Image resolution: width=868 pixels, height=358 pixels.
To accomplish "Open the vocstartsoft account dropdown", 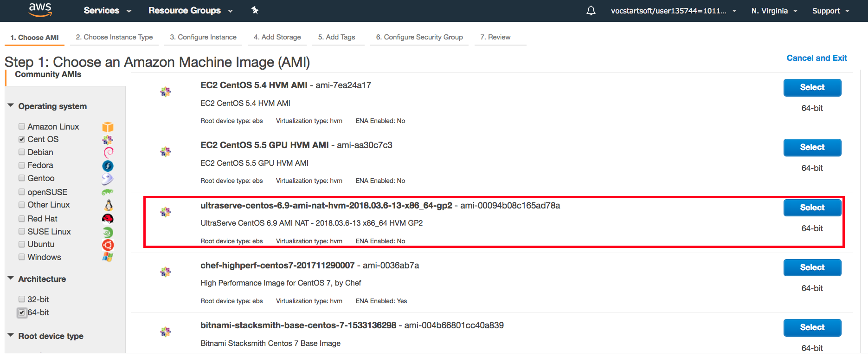I will [674, 11].
